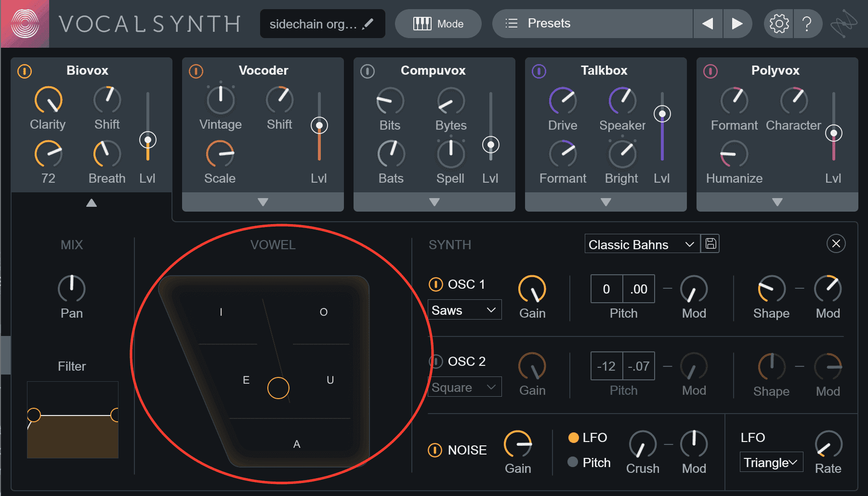Image resolution: width=868 pixels, height=496 pixels.
Task: Go to previous preset arrow
Action: tap(708, 24)
